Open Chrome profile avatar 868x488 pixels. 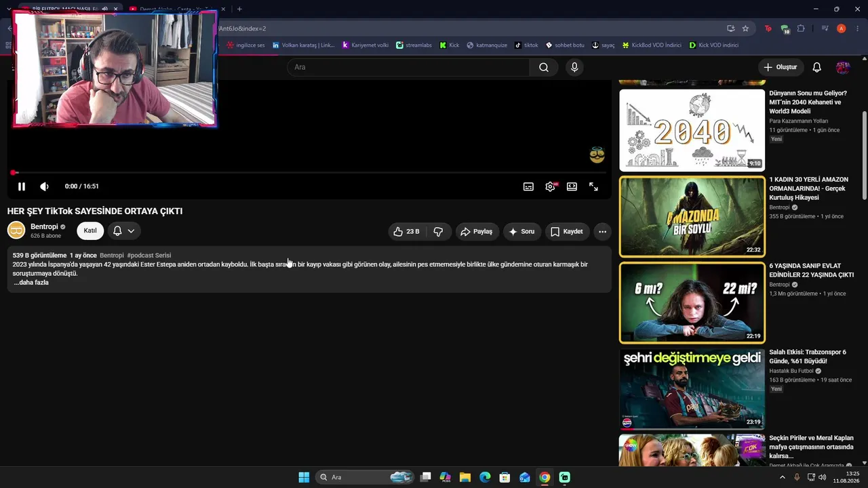pyautogui.click(x=842, y=28)
